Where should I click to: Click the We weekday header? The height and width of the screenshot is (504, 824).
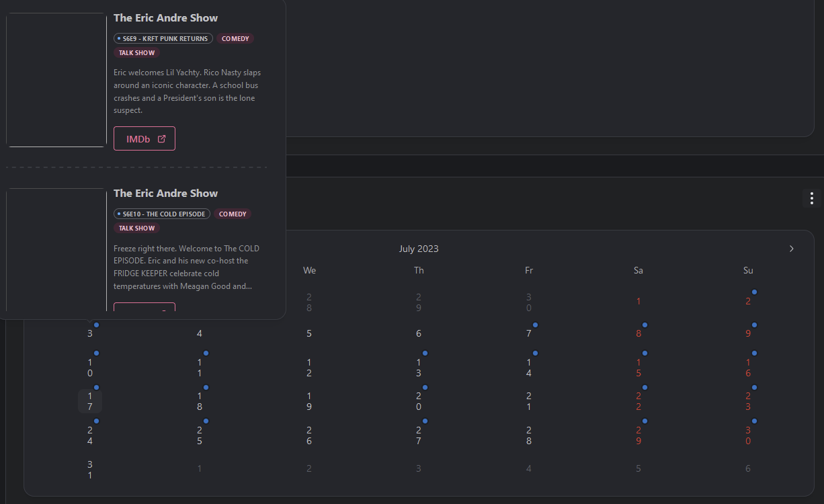tap(309, 270)
